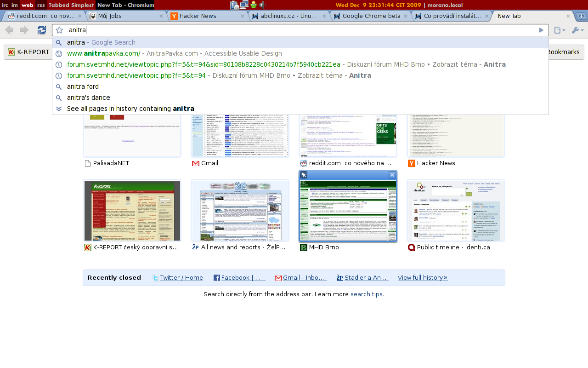The height and width of the screenshot is (368, 588).
Task: Open the All news and reports ŽelPage thumbnail
Action: (x=240, y=211)
